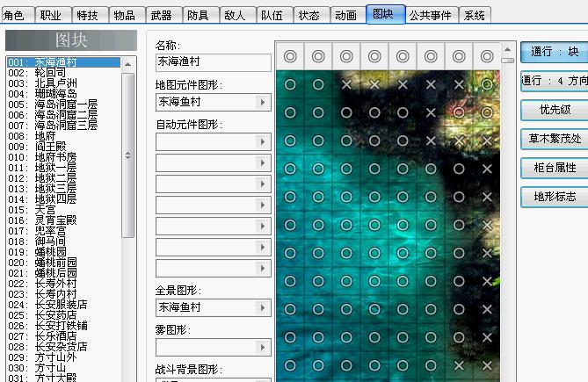
Task: Select the 图块 tab
Action: click(386, 14)
